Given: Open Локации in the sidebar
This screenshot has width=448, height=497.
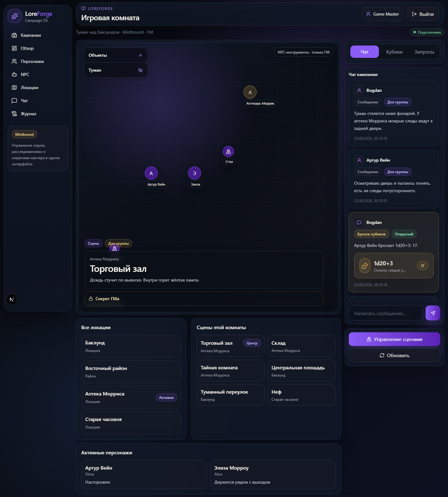Looking at the screenshot, I should pyautogui.click(x=38, y=88).
